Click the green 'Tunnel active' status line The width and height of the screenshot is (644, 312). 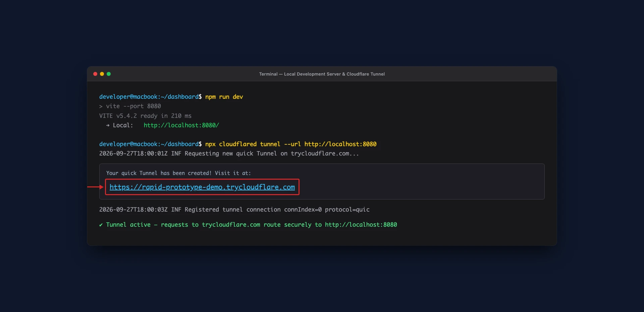[x=248, y=225]
